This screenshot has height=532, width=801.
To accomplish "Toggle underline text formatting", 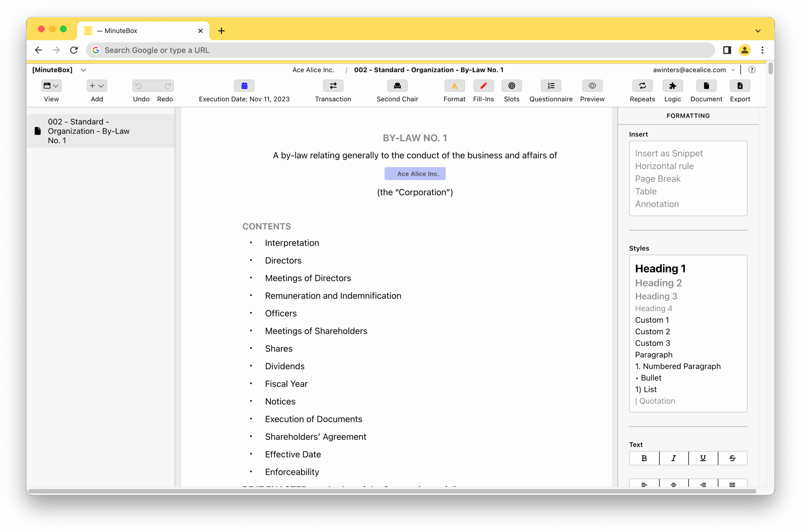I will (702, 458).
